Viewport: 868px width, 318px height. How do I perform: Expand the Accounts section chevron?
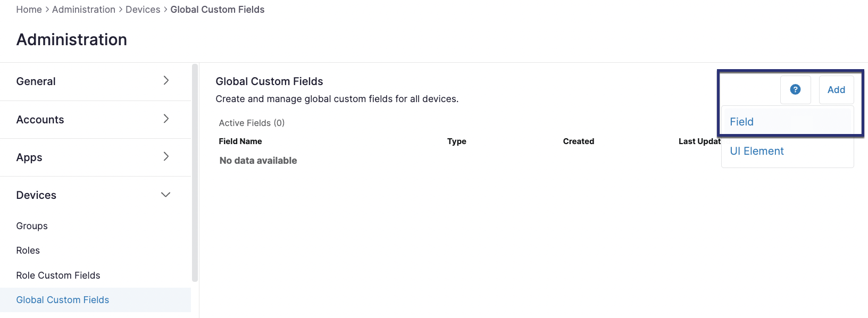166,119
